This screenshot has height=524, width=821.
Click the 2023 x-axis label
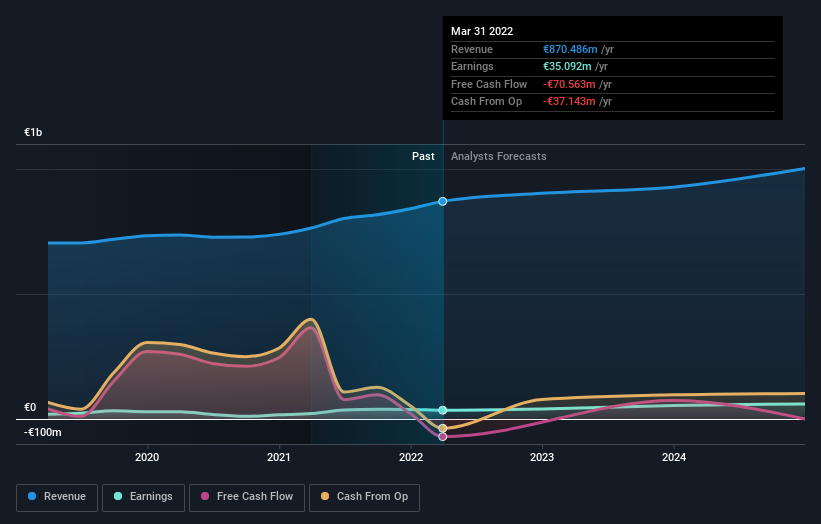point(542,457)
